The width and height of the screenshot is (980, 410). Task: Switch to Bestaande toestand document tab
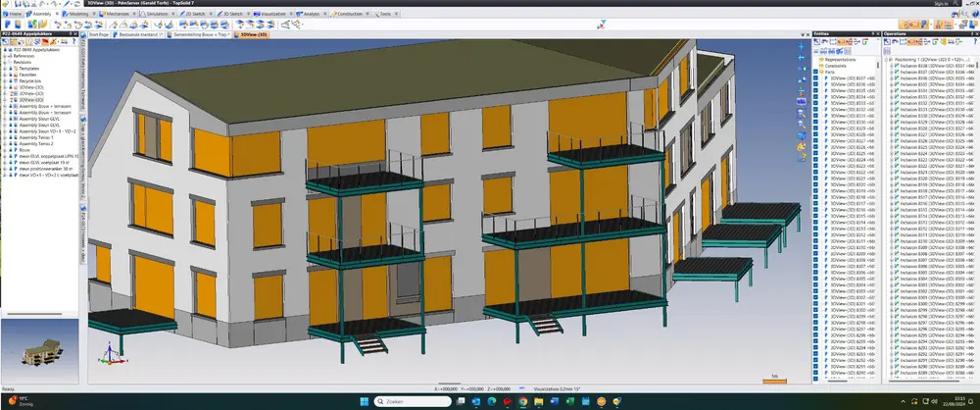139,35
